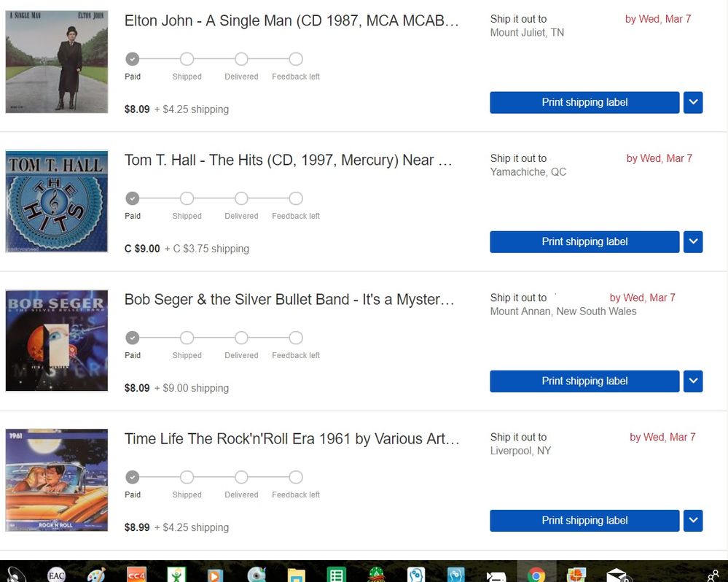Image resolution: width=728 pixels, height=582 pixels.
Task: Expand dropdown arrow beside Time Life shipping label
Action: [693, 520]
